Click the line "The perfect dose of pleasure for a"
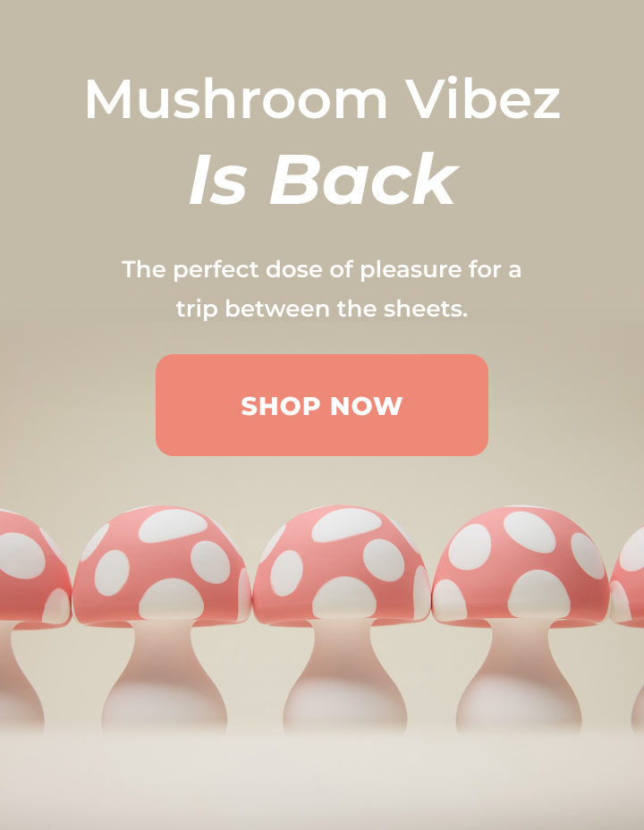Image resolution: width=644 pixels, height=830 pixels. pos(322,269)
